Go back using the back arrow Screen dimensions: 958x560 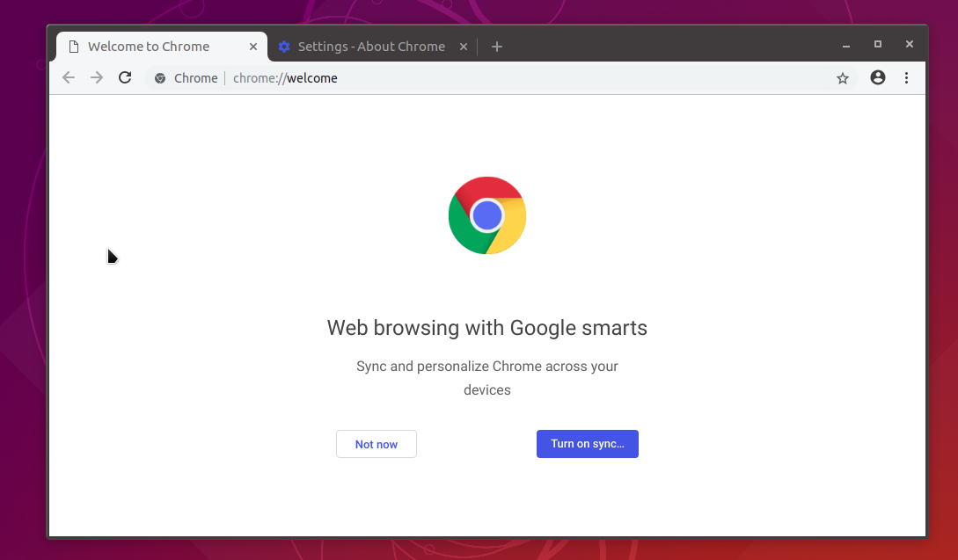click(x=69, y=77)
